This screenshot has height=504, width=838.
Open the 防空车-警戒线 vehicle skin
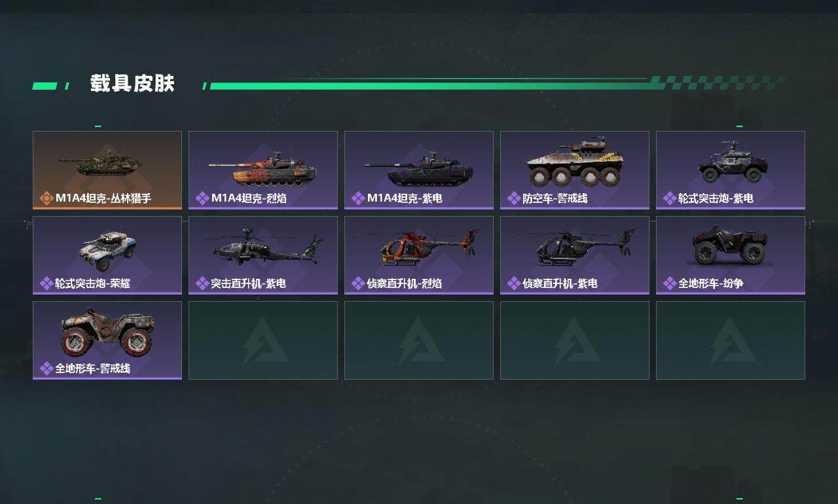pos(575,170)
